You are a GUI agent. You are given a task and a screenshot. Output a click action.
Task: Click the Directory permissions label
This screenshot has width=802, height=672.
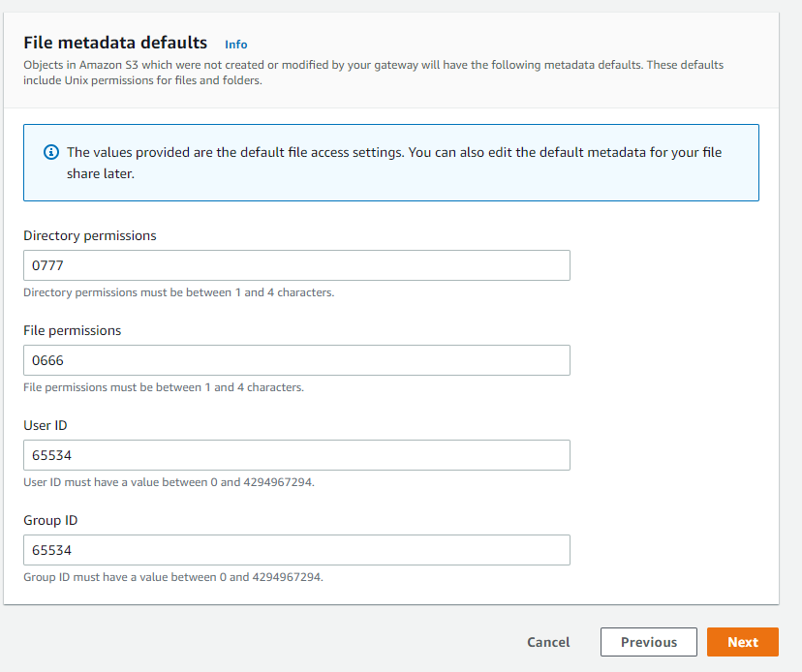coord(90,235)
